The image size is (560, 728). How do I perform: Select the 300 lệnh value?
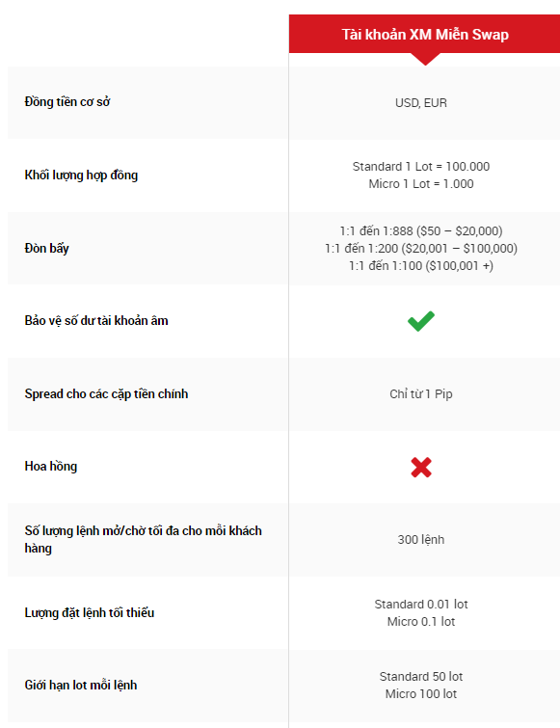click(x=421, y=540)
